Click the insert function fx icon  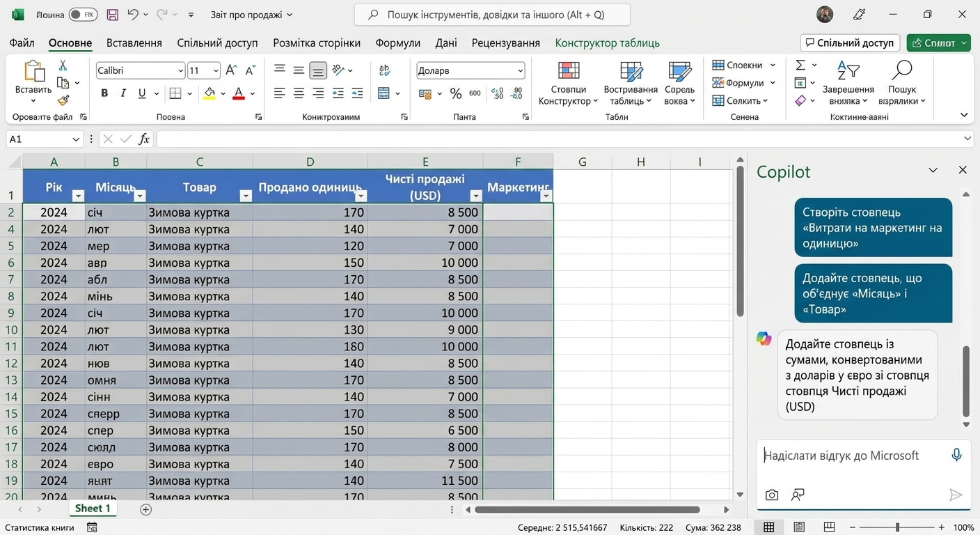[144, 139]
